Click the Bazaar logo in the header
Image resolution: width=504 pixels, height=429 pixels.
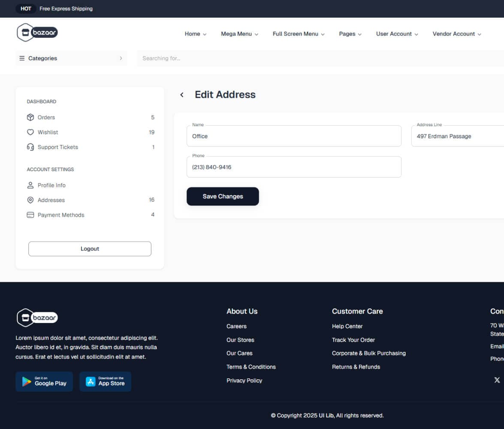37,33
